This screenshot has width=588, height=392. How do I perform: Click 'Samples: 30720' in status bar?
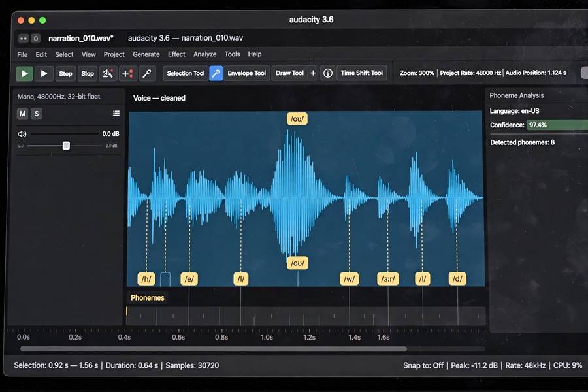pos(192,365)
